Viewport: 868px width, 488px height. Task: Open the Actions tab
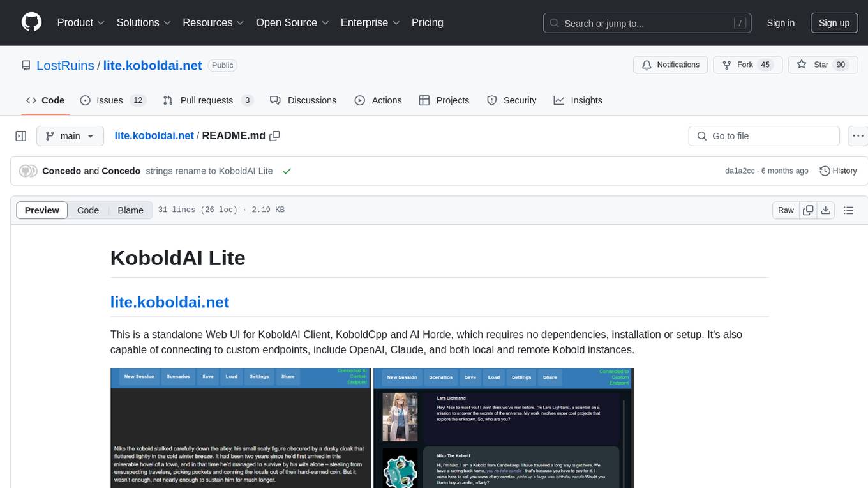tap(378, 100)
